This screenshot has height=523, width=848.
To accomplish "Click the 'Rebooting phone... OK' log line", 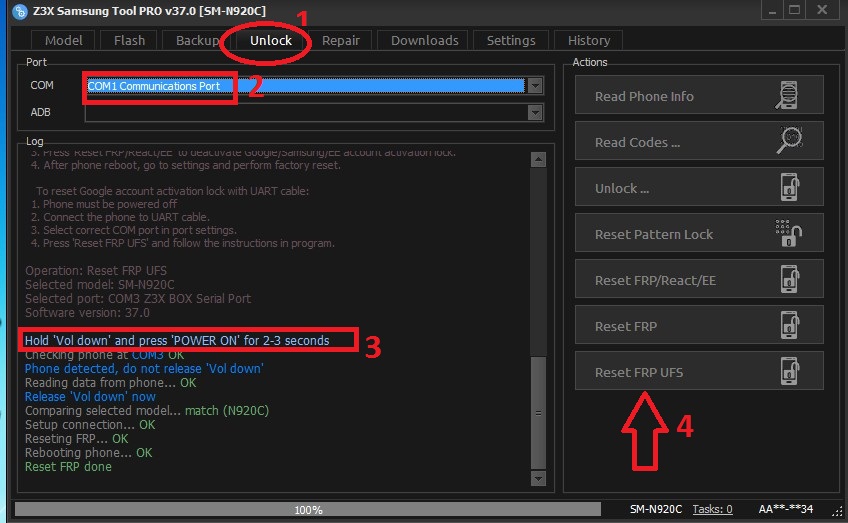I will coord(88,453).
